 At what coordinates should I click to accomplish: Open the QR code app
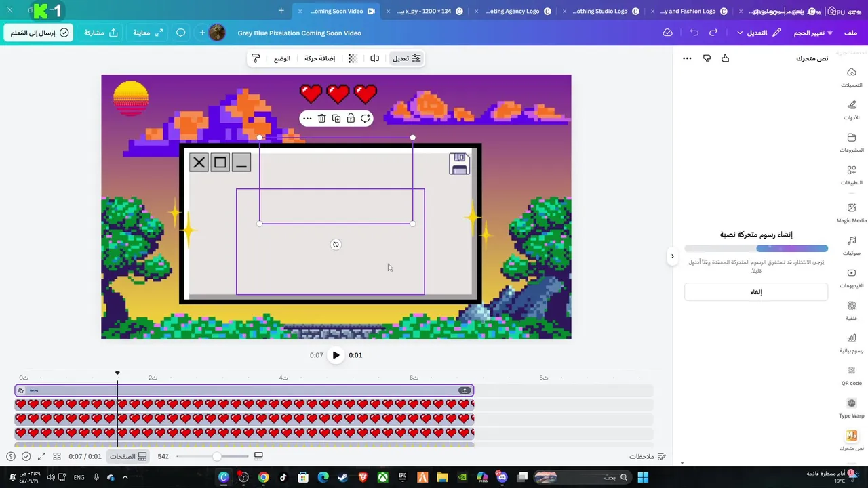pyautogui.click(x=852, y=376)
